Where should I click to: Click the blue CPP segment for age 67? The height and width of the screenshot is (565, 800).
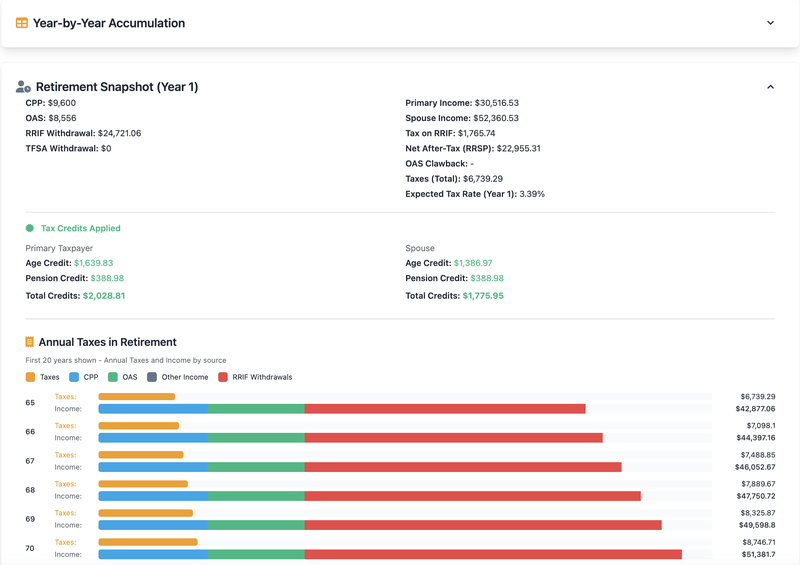coord(153,467)
